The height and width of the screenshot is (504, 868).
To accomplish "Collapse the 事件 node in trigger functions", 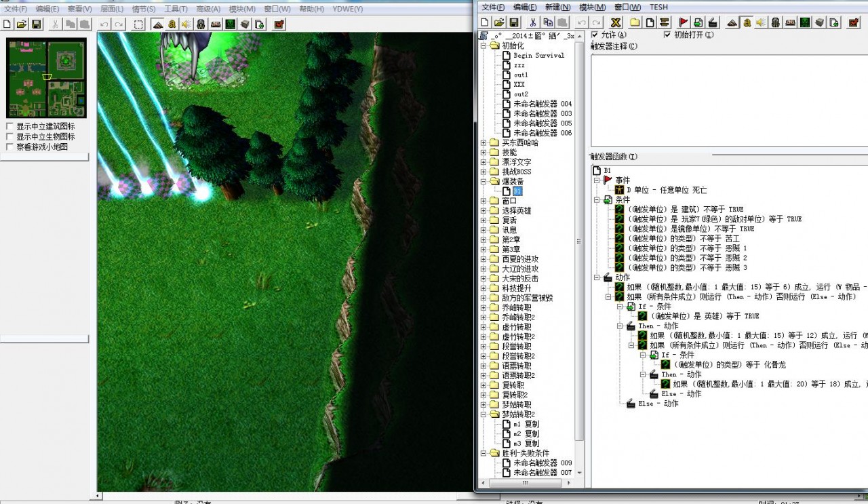I will pos(597,180).
